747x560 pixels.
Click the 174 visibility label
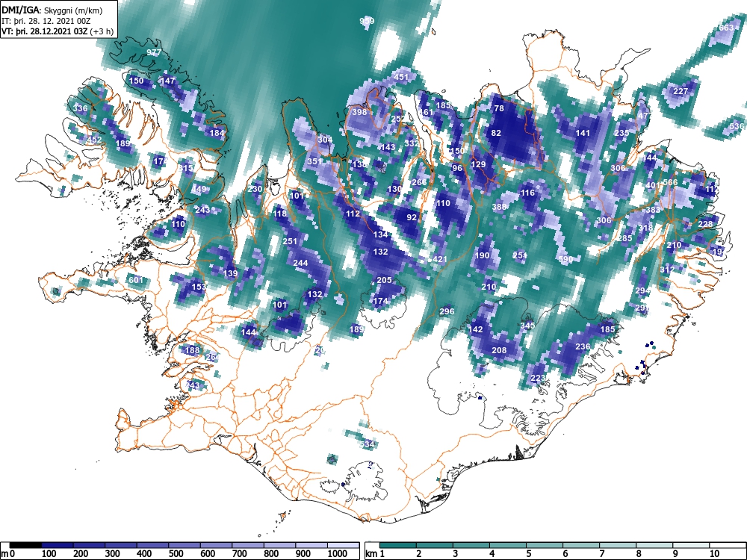coord(380,301)
